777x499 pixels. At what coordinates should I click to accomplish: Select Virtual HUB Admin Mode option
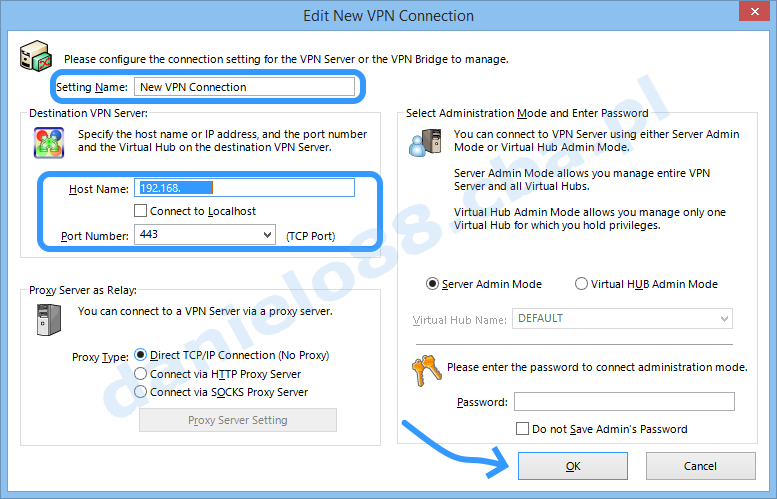click(581, 284)
